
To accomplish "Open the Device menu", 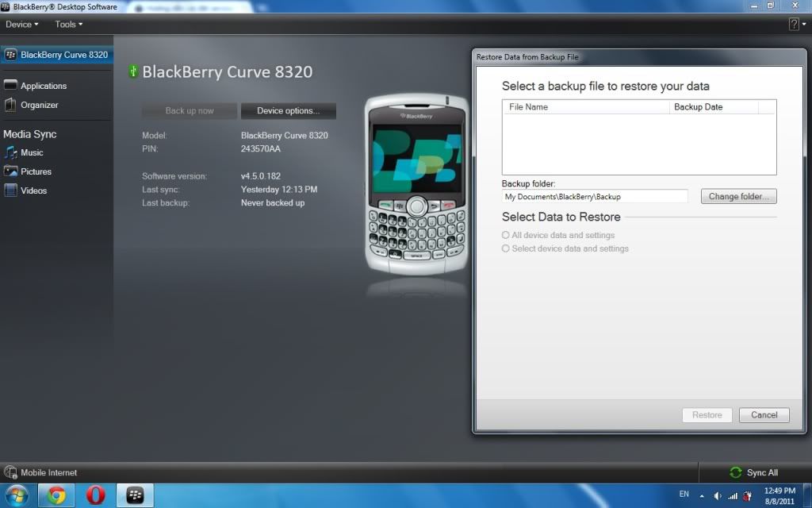I will (21, 25).
